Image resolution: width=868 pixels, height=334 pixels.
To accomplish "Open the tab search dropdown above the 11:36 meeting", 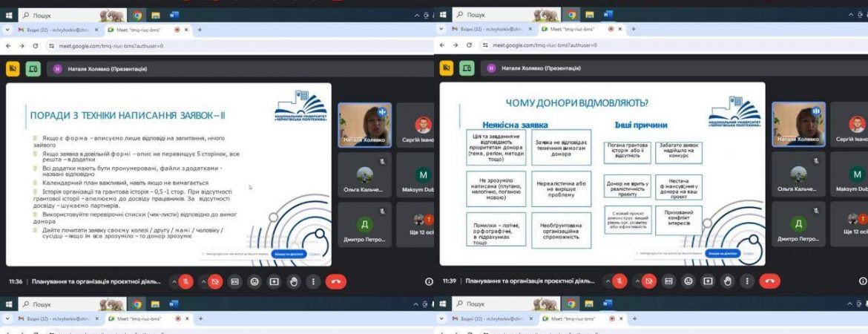I will 8,30.
